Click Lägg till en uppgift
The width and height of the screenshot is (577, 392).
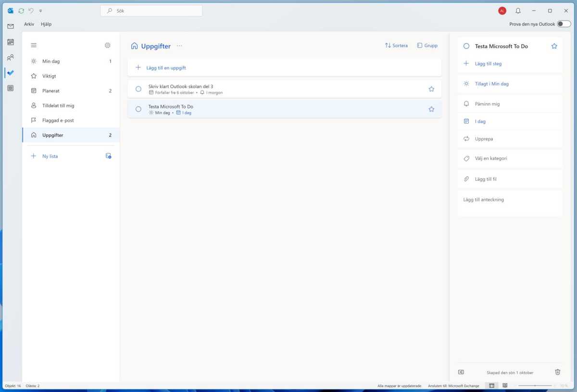pyautogui.click(x=284, y=68)
